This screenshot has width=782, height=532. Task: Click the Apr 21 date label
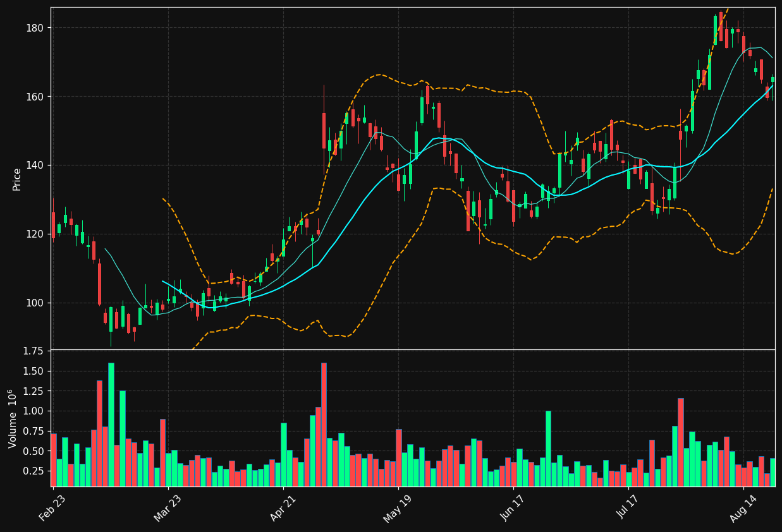click(x=283, y=509)
